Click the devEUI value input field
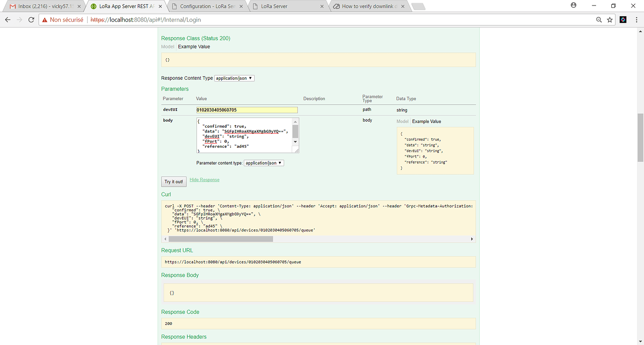Image resolution: width=644 pixels, height=345 pixels. 247,110
